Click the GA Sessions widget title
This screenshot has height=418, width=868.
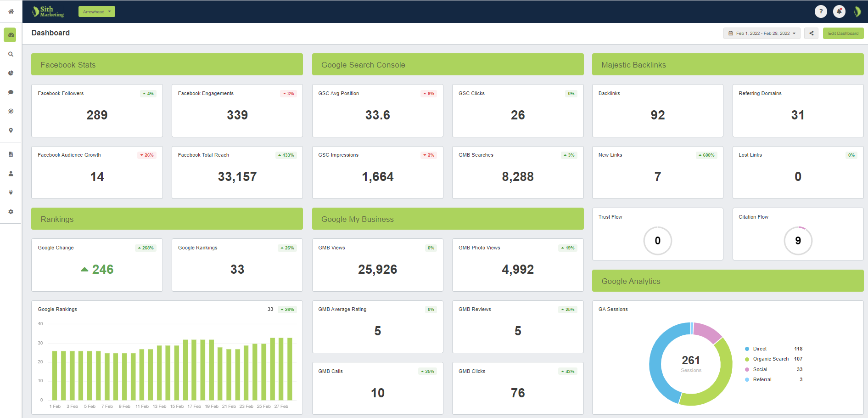point(613,309)
